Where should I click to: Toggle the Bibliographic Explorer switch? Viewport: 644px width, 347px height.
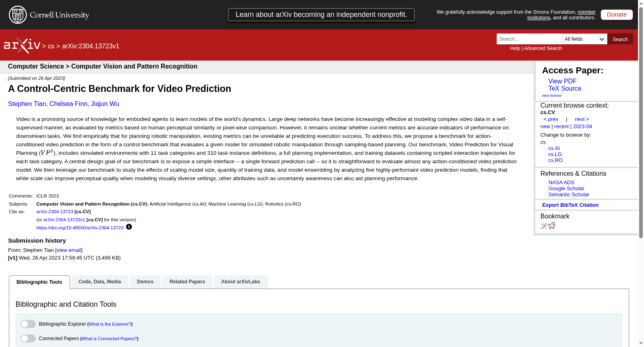[x=28, y=324]
